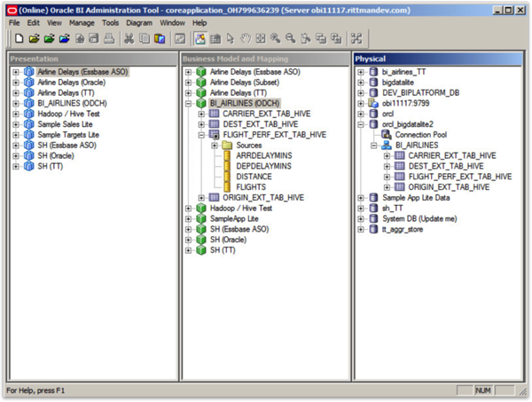Select the Pan hand tool icon
This screenshot has height=402, width=532.
point(246,39)
